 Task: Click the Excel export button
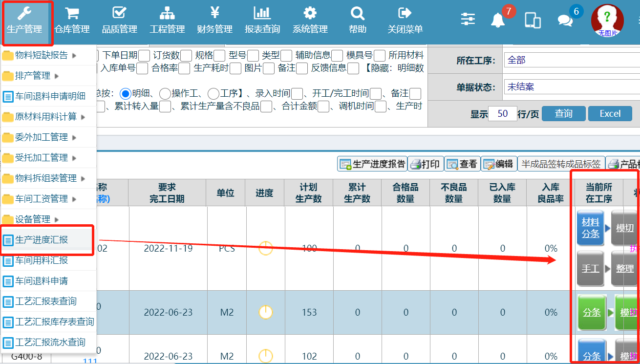(610, 114)
